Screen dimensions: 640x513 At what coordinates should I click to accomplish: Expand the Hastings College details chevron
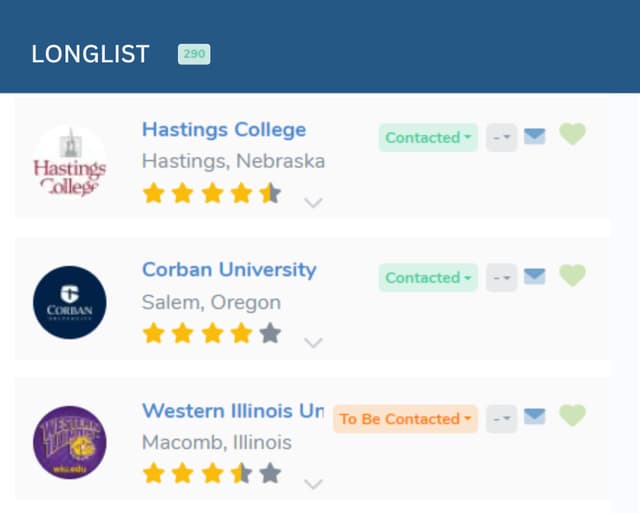tap(313, 203)
